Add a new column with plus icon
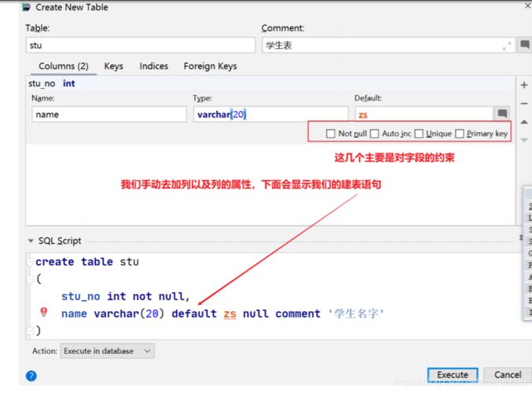The width and height of the screenshot is (532, 393). point(524,85)
